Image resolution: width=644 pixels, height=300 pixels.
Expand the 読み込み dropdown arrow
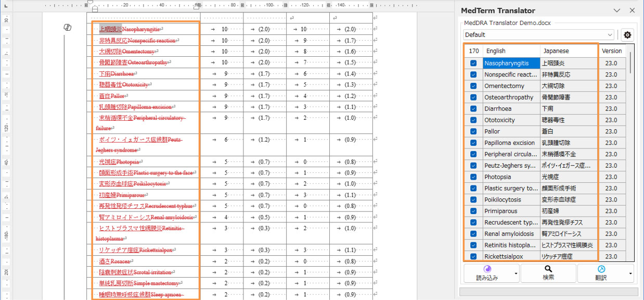[x=516, y=273]
